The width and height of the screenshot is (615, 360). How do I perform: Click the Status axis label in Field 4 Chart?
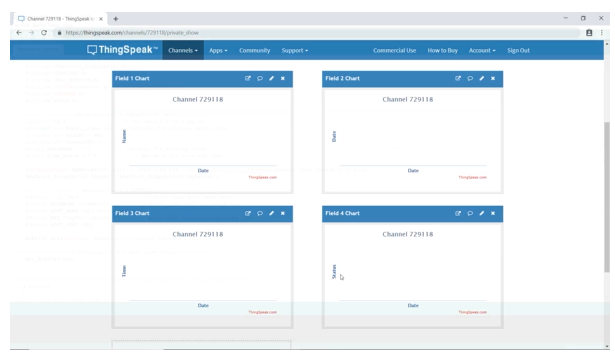point(334,271)
